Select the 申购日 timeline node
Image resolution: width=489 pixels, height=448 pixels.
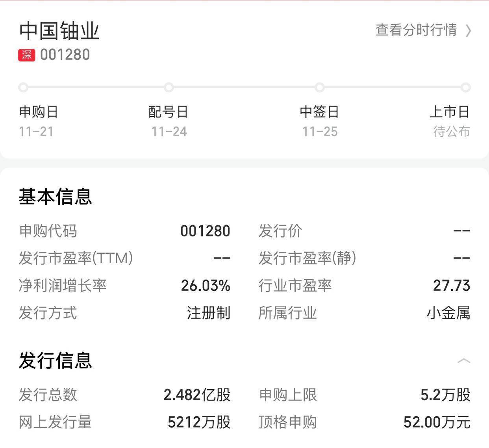tap(23, 87)
